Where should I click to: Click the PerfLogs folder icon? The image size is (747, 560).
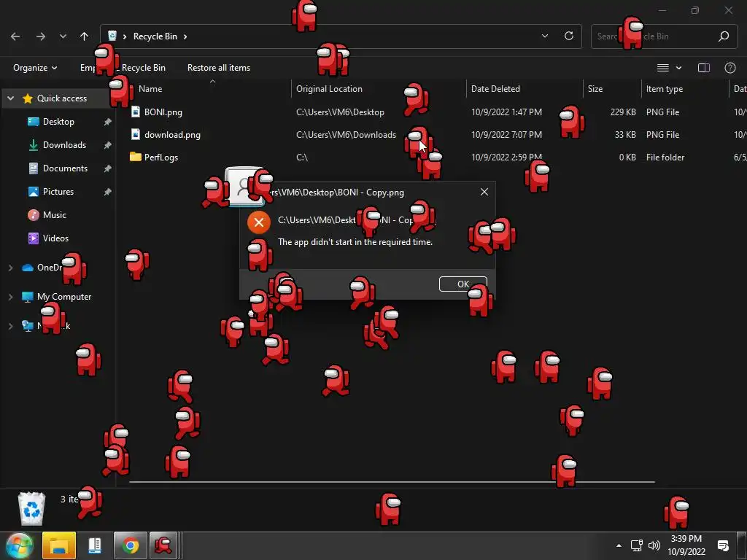pos(136,157)
